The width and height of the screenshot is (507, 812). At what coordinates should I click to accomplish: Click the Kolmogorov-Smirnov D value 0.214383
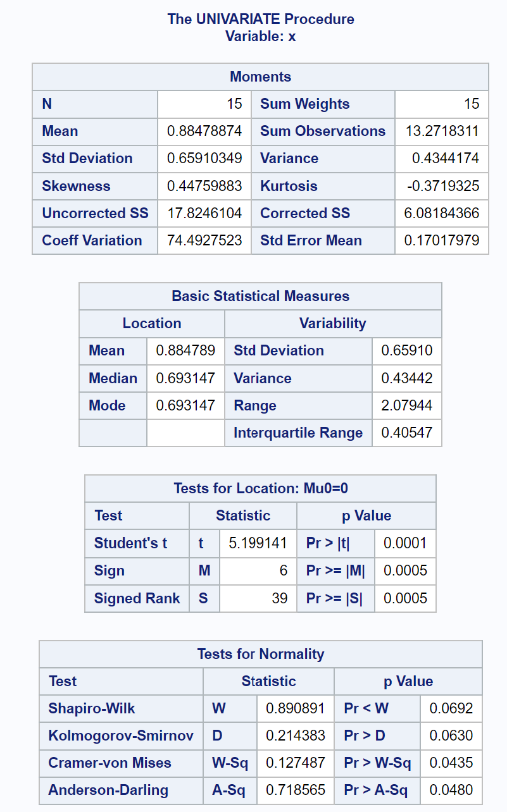click(x=296, y=736)
